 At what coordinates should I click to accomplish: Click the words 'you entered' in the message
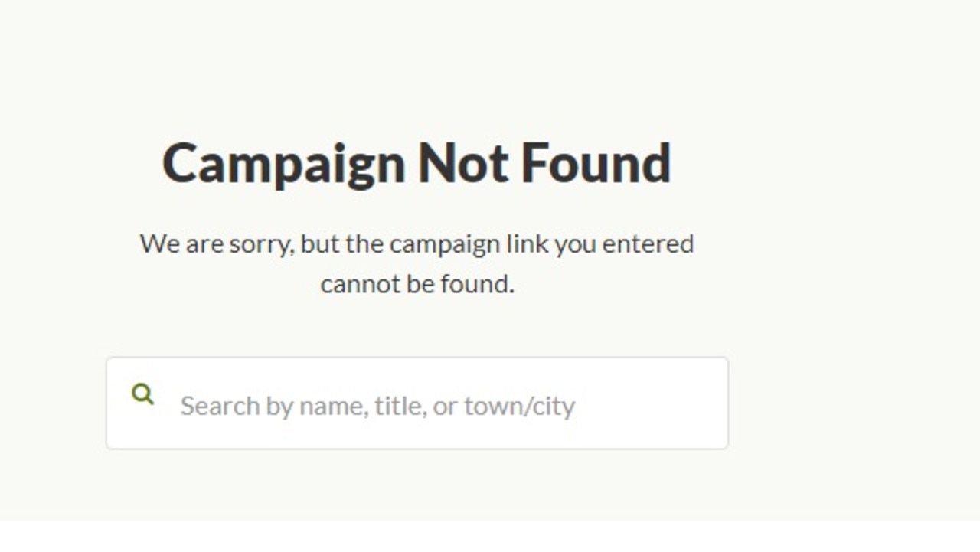(624, 244)
